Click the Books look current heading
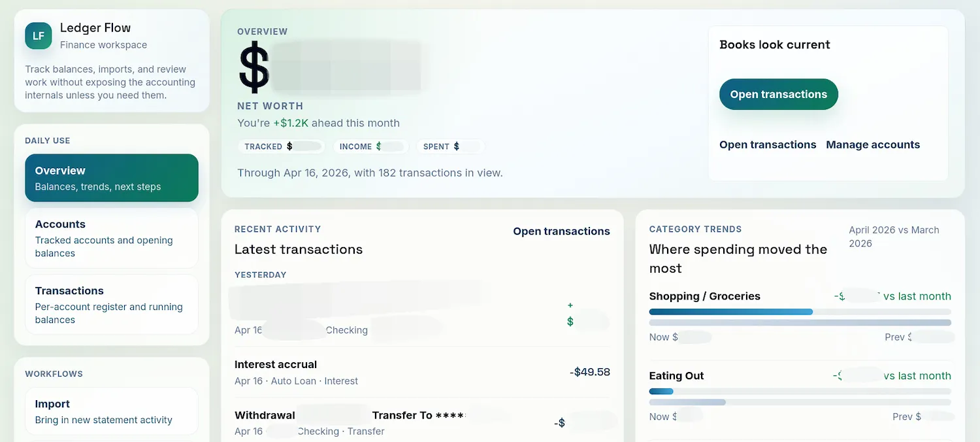The image size is (980, 442). pos(775,44)
